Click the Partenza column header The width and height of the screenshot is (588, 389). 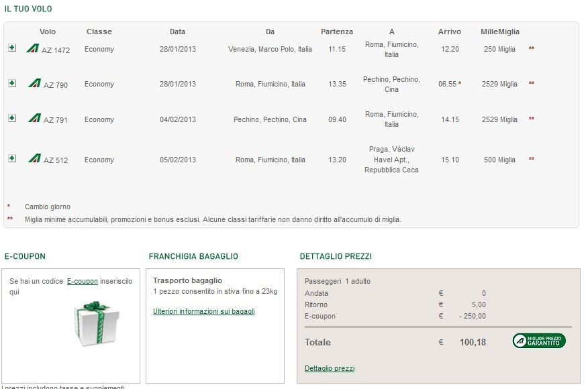pos(337,32)
